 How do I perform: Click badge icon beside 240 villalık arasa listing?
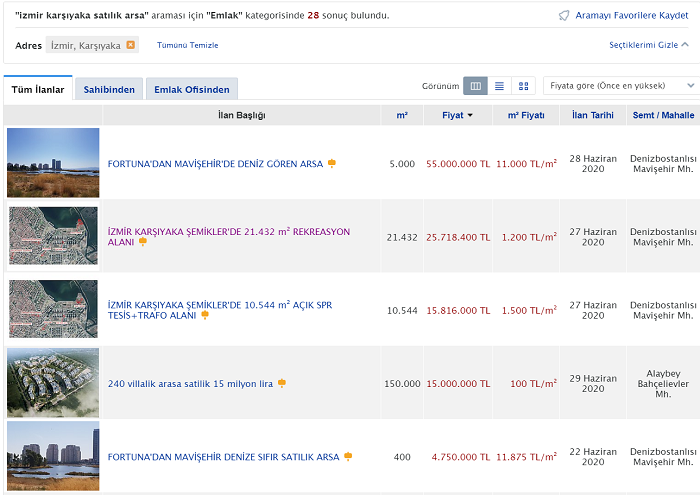(x=282, y=383)
